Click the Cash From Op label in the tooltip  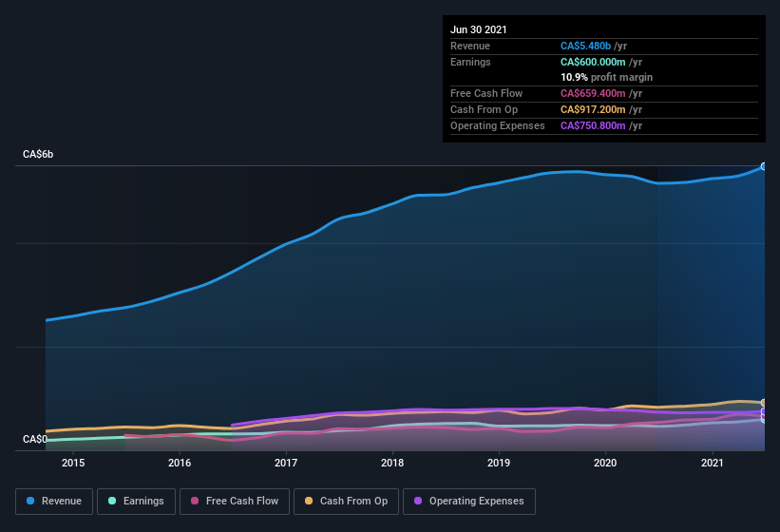coord(484,109)
